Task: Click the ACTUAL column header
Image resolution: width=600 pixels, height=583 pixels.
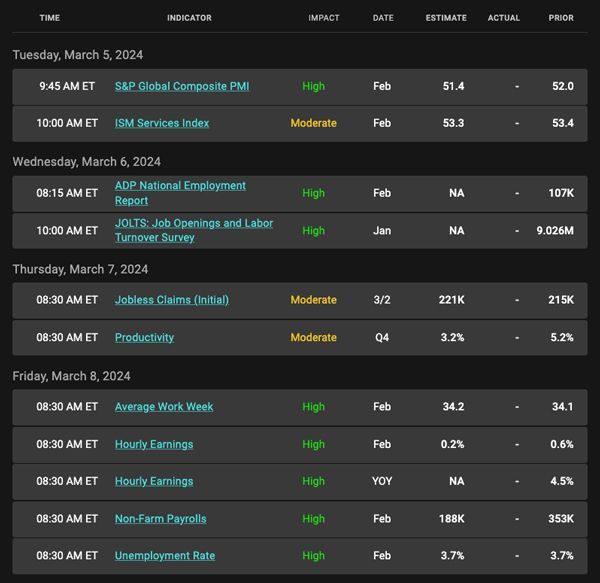Action: [504, 18]
